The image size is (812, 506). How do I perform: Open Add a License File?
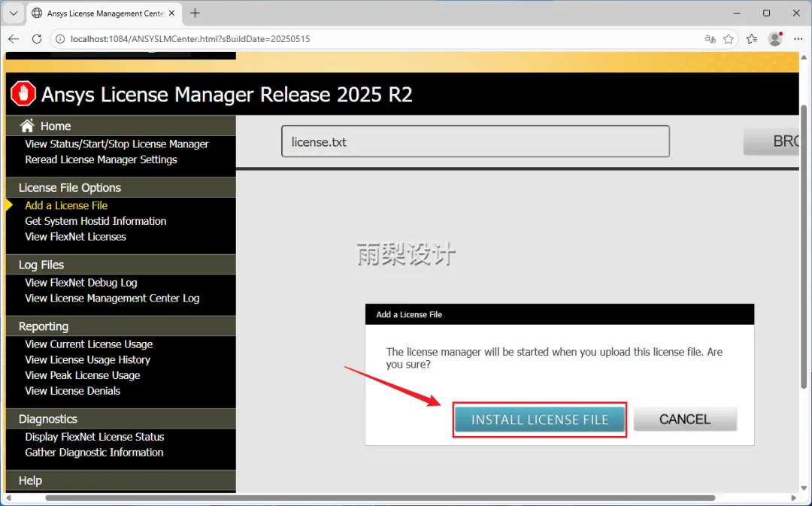click(66, 205)
